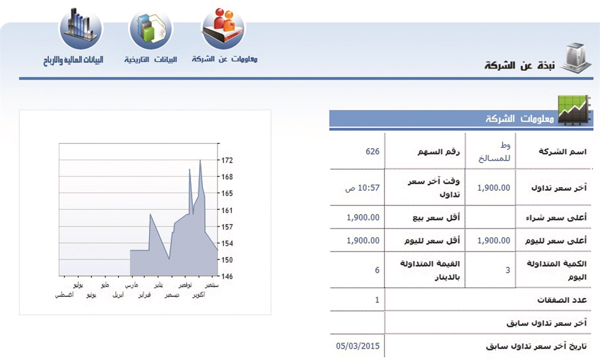Select the trade time 10:57 ص entry
600x364 pixels.
click(363, 187)
